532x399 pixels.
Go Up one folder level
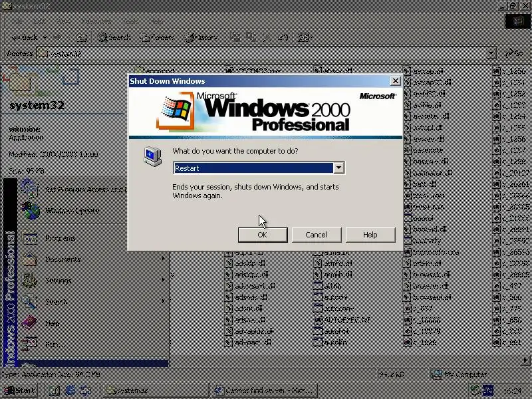coord(81,37)
